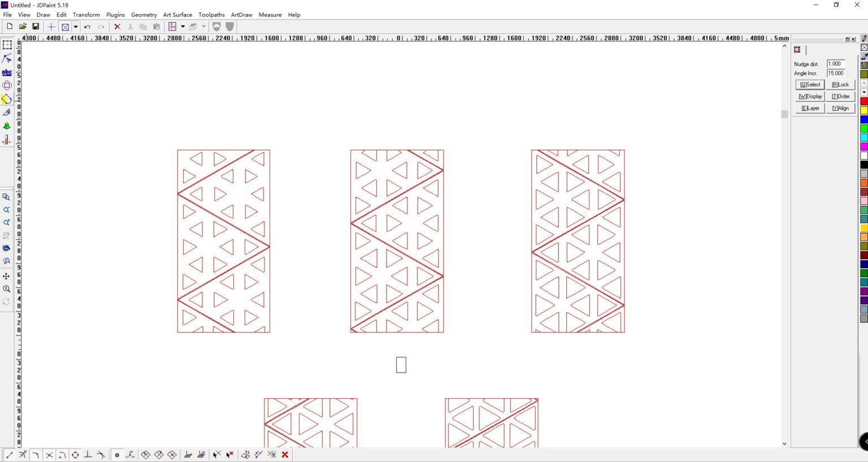Click the [E]Layer button
The image size is (868, 462).
[810, 109]
